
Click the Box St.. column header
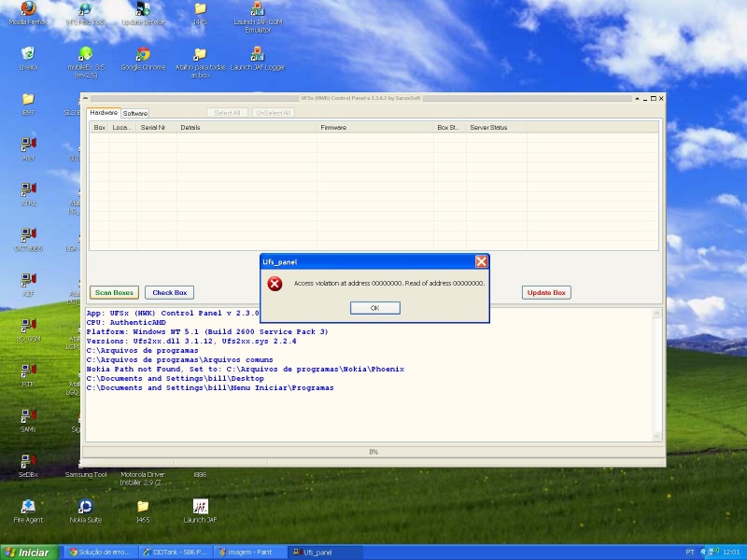[450, 127]
